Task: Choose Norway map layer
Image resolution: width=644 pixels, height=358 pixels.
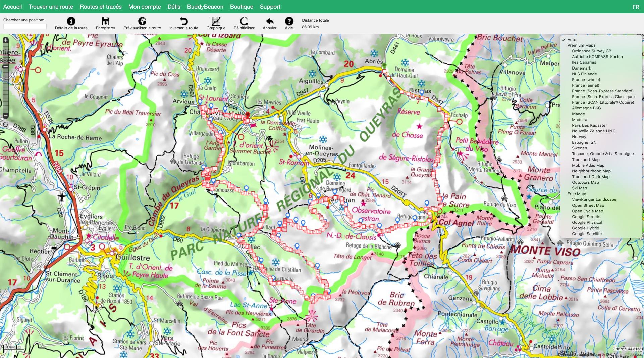Action: click(579, 137)
